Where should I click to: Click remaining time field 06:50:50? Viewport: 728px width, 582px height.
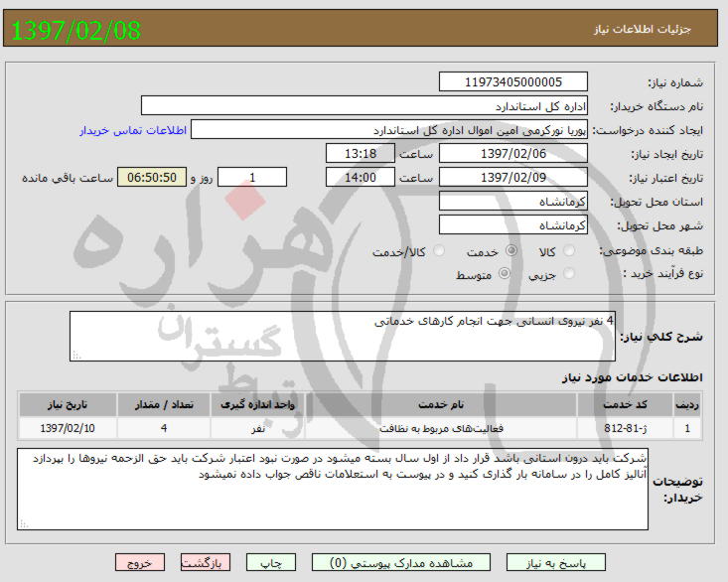tap(152, 177)
